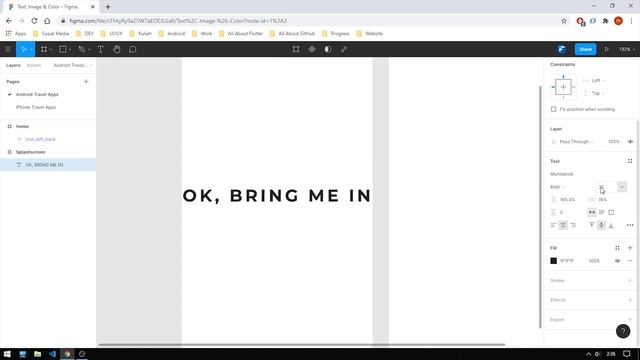Add a stroke with plus icon
This screenshot has height=360, width=640.
point(630,280)
